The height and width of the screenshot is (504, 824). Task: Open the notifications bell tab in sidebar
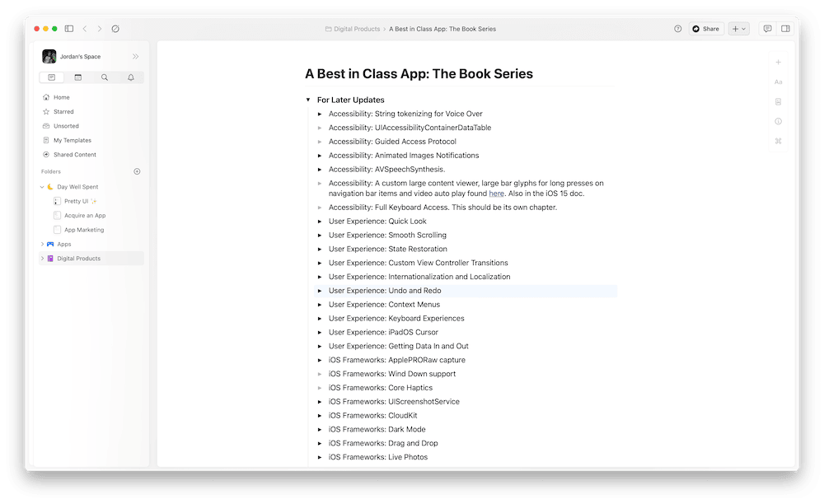(x=130, y=77)
